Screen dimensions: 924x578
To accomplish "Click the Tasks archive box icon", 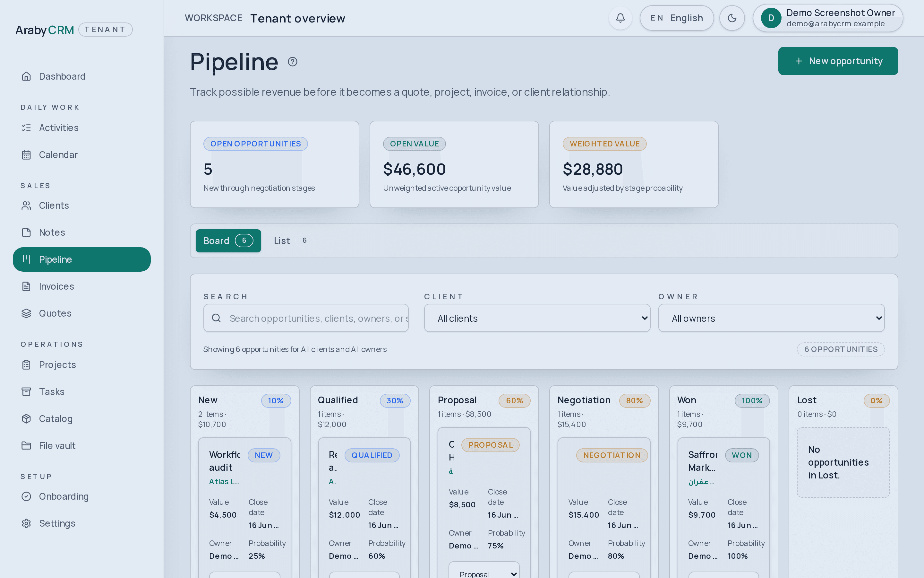I will 26,392.
